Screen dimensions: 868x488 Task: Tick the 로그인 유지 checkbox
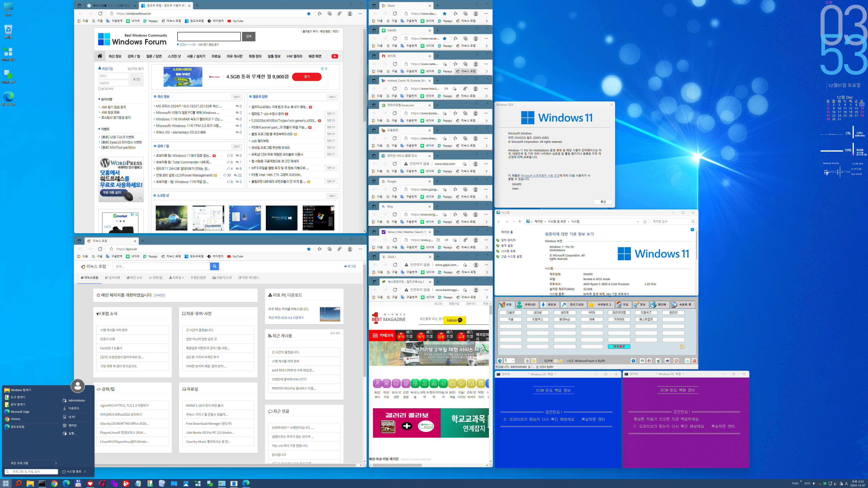pyautogui.click(x=100, y=89)
